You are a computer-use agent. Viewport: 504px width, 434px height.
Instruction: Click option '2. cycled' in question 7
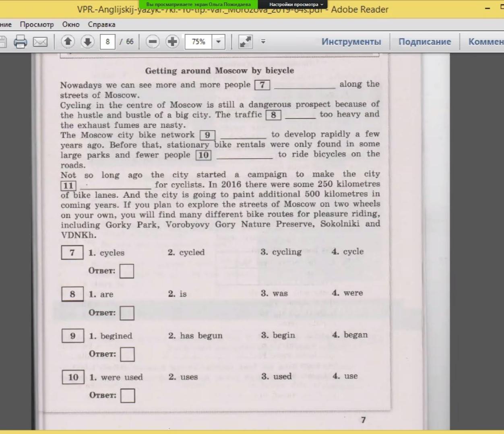click(186, 252)
